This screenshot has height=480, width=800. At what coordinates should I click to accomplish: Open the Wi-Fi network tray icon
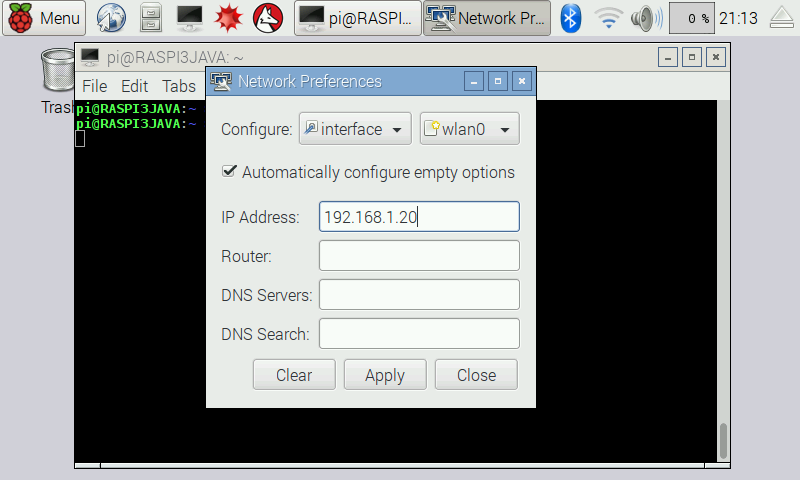(x=608, y=18)
